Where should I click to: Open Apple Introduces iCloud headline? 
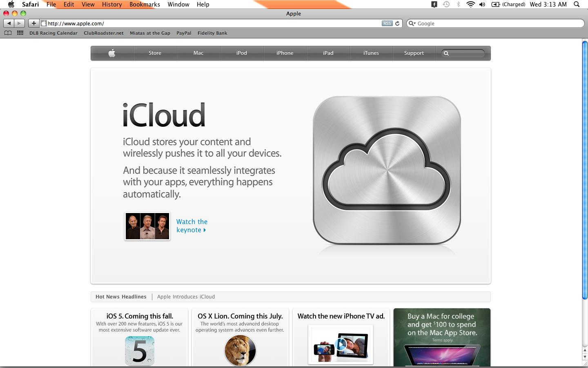(186, 297)
